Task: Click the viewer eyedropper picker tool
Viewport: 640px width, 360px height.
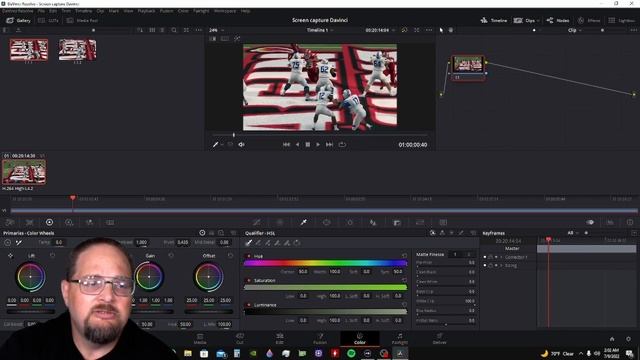Action: click(x=216, y=144)
